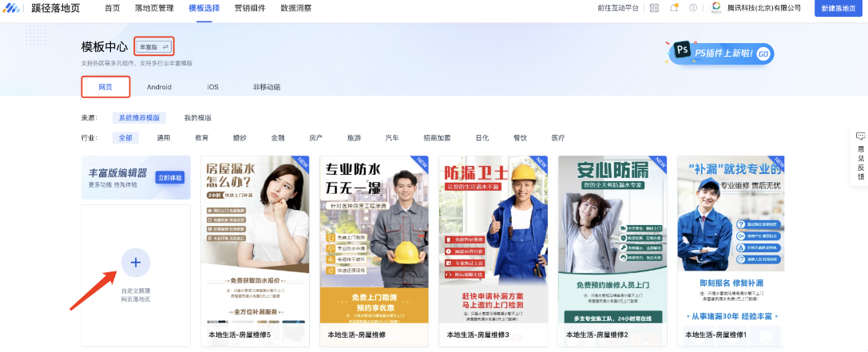Open the 本地生活-房屋维修3 template thumbnail
Image resolution: width=868 pixels, height=352 pixels.
pyautogui.click(x=492, y=239)
